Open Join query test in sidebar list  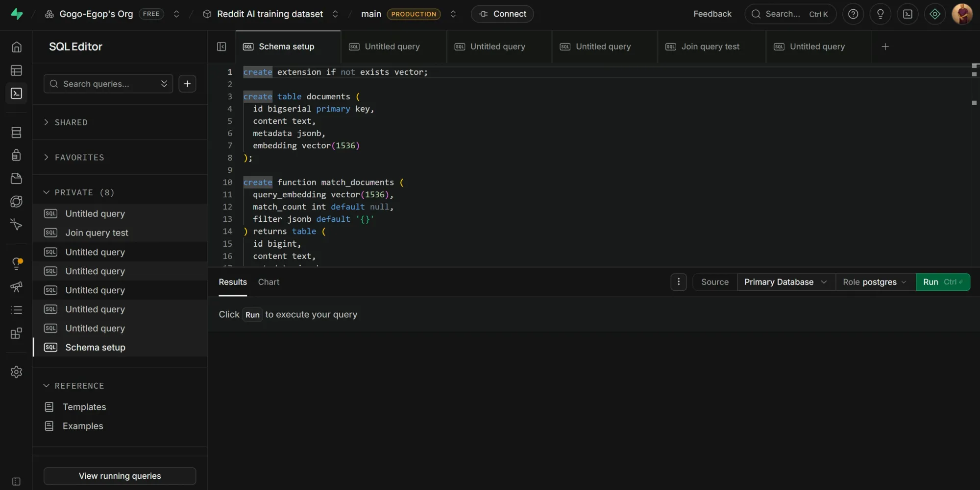point(120,233)
